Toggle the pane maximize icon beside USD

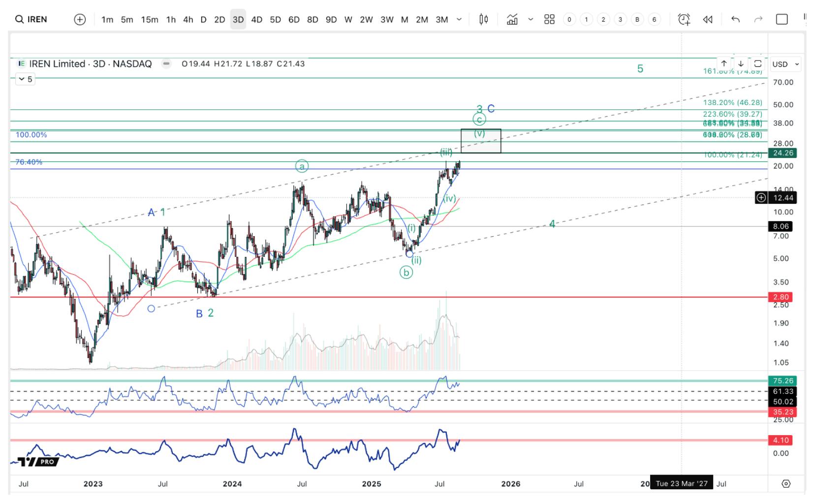758,63
